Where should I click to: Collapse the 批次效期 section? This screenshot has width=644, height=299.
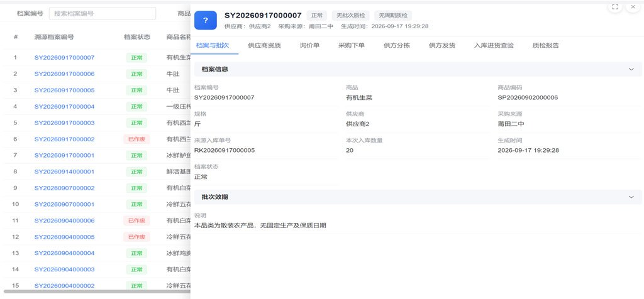(631, 197)
